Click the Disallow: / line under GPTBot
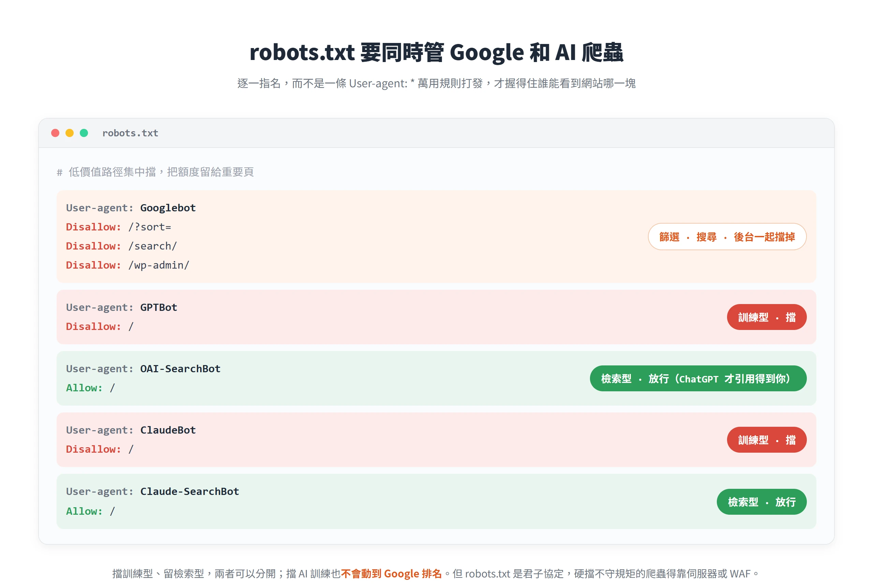Screen dimensions: 873x588 [100, 327]
